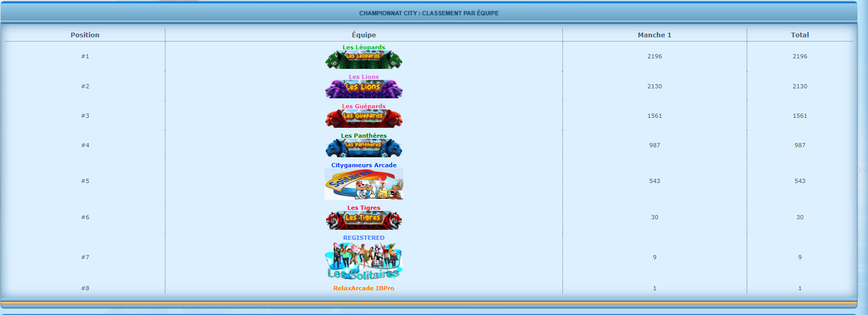Click the Position column header
Screen dimensions: 868x315
click(x=85, y=35)
